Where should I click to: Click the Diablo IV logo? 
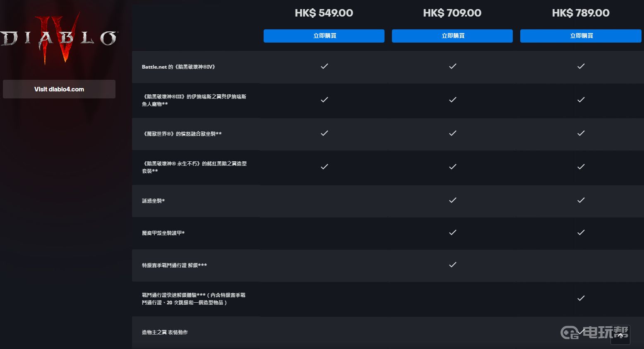click(x=58, y=39)
